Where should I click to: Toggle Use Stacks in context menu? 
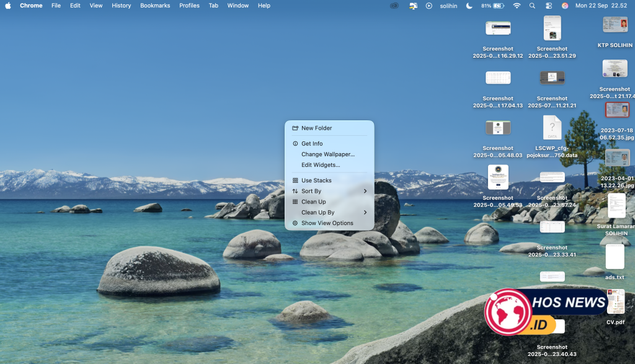pyautogui.click(x=316, y=180)
